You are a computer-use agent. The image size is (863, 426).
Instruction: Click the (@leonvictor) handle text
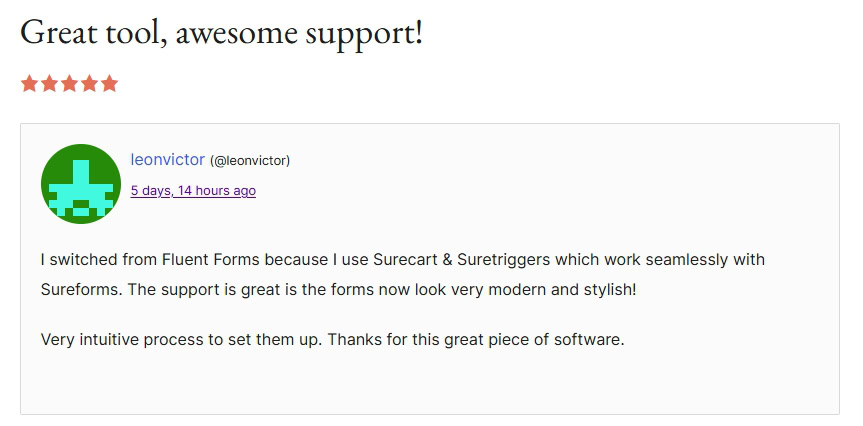[250, 161]
